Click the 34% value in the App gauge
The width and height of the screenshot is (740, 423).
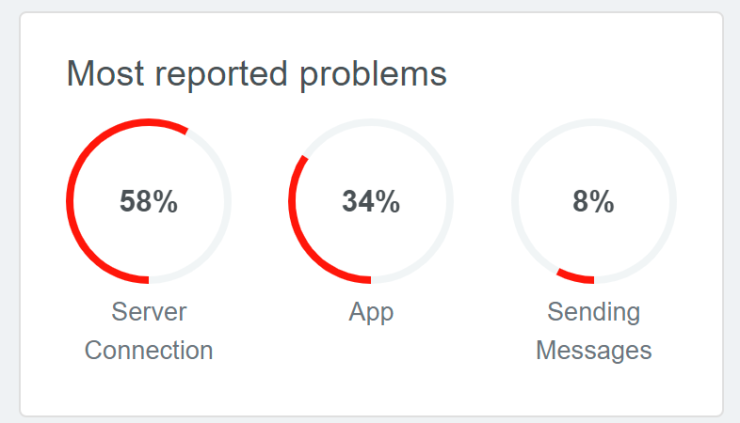coord(371,201)
